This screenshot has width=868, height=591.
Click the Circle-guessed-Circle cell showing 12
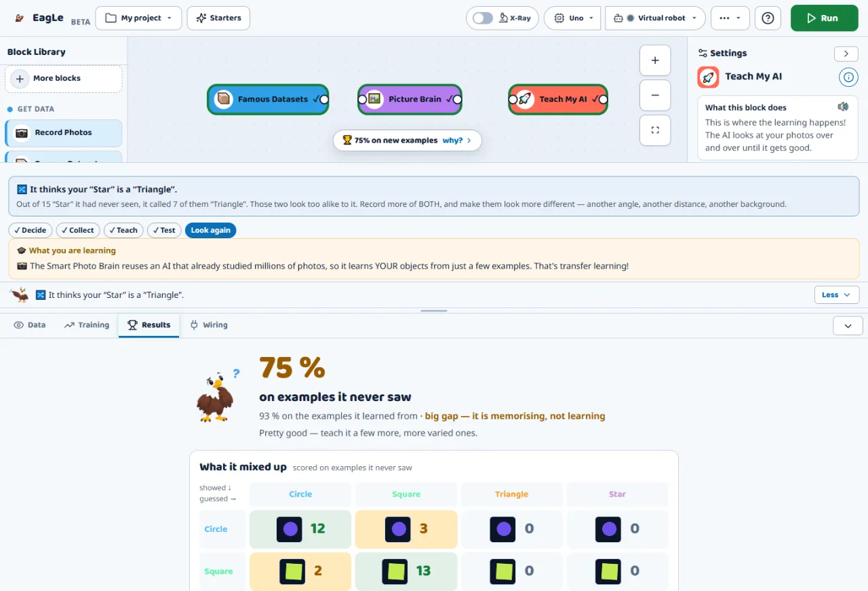[x=300, y=529]
